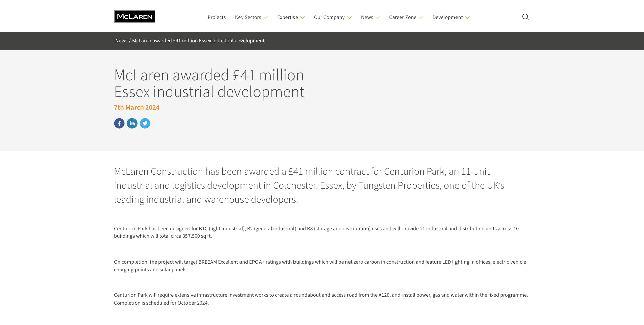The image size is (644, 325).
Task: Click the article headline text
Action: 209,83
